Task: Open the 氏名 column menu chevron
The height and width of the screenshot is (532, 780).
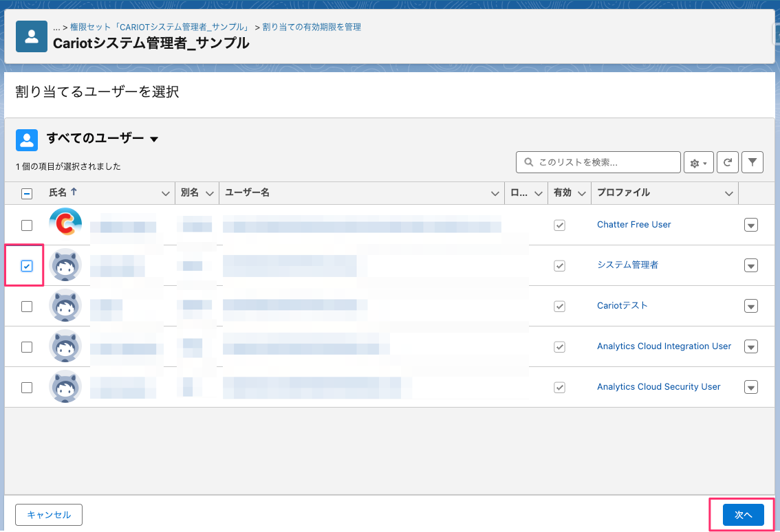Action: [166, 193]
